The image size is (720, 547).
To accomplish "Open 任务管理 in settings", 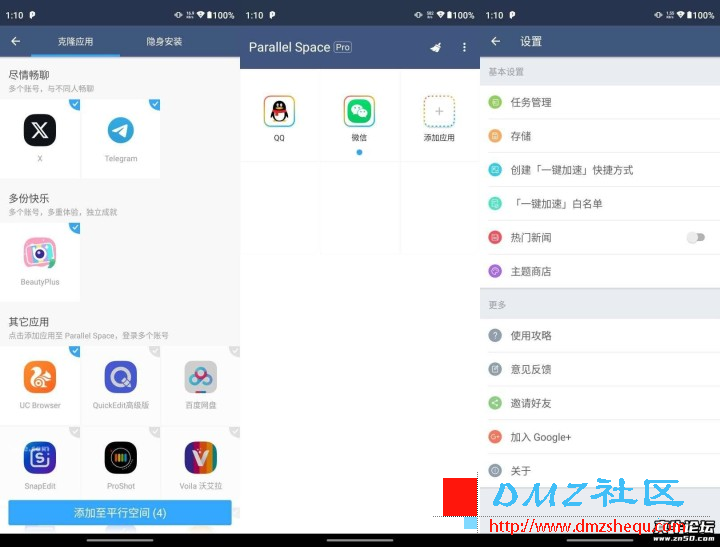I will click(x=531, y=102).
